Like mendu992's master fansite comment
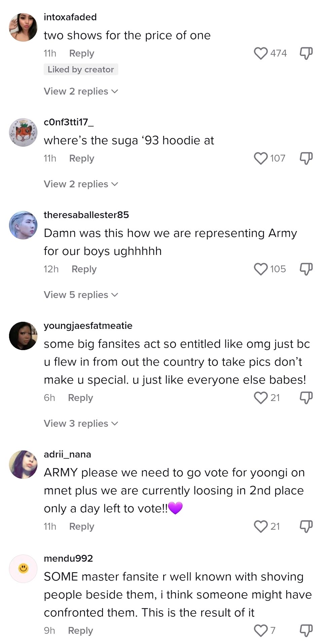The image size is (323, 644). click(261, 631)
